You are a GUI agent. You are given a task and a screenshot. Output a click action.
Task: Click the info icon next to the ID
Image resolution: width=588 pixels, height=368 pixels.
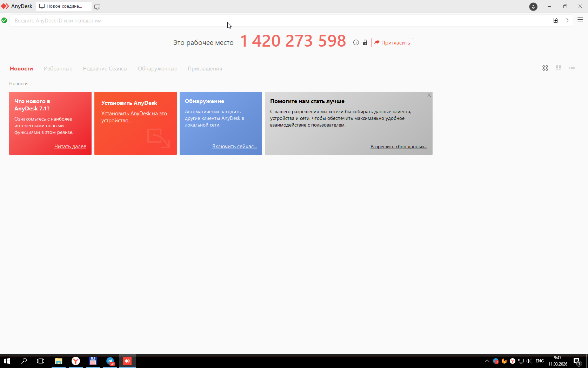356,42
